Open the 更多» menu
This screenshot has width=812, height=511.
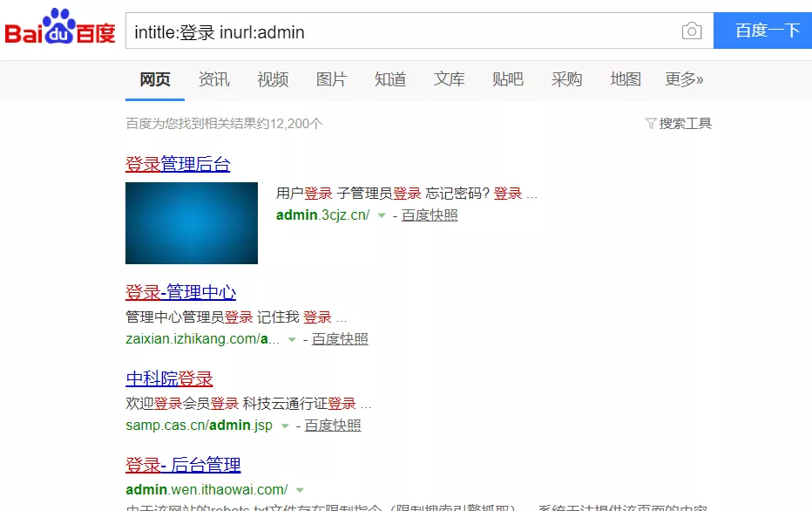(x=684, y=79)
